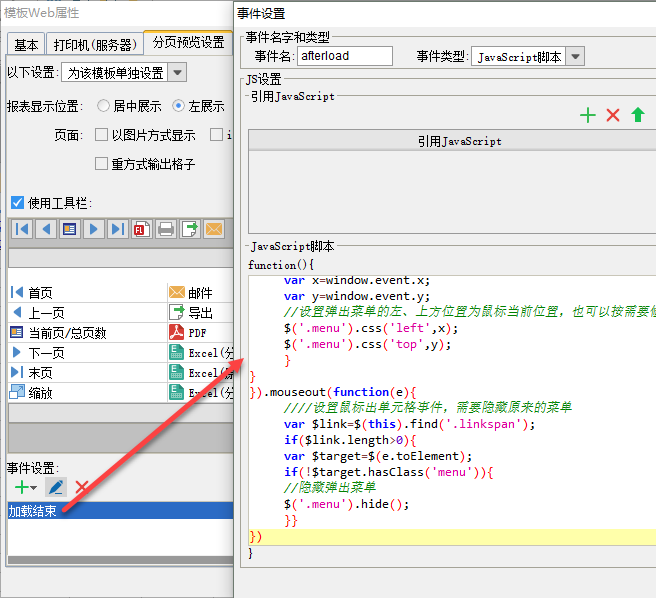Screen dimensions: 656x598
Task: Edit the selected event with pencil icon
Action: (56, 487)
